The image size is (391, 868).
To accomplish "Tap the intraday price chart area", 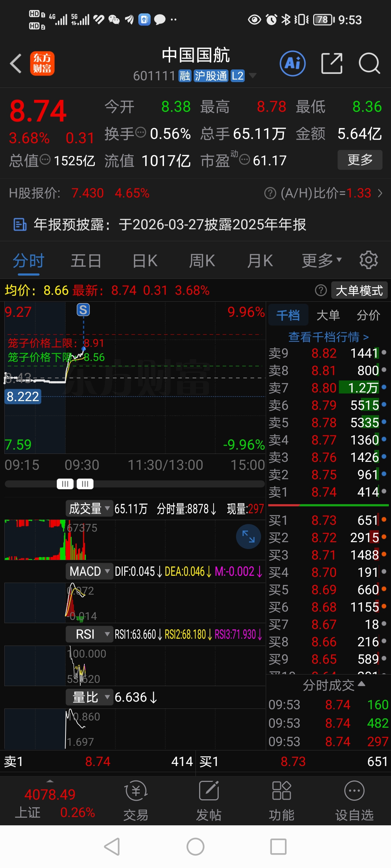I will tap(135, 378).
